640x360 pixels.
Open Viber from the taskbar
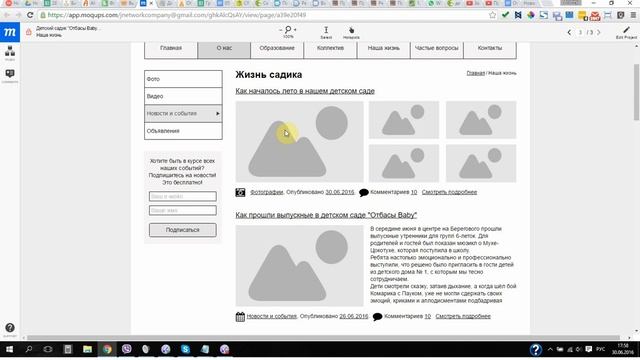pyautogui.click(x=127, y=349)
